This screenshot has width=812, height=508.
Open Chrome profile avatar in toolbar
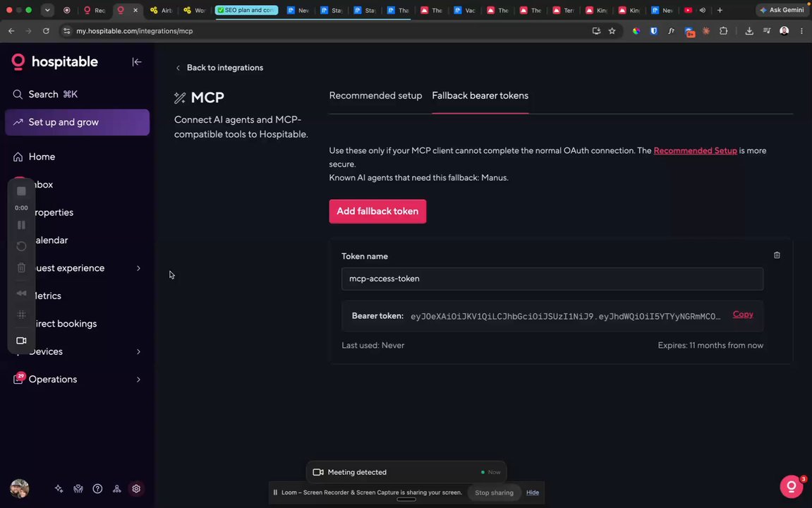(784, 31)
